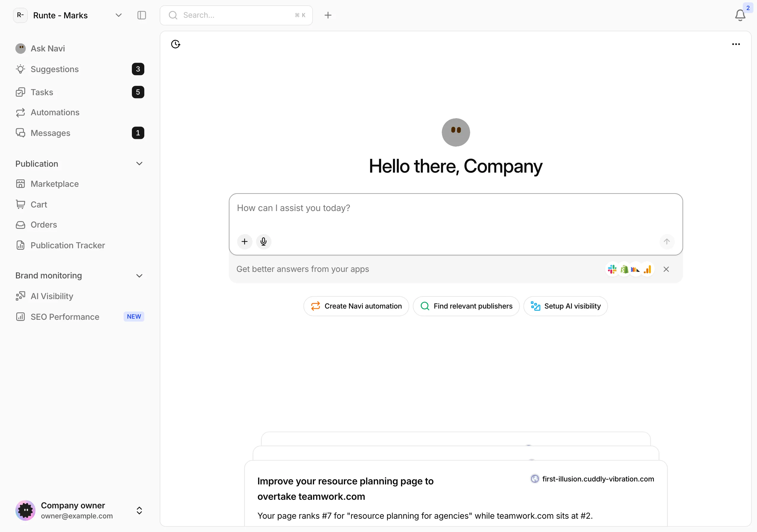This screenshot has height=532, width=757.
Task: Click Find relevant publishers button
Action: (466, 306)
